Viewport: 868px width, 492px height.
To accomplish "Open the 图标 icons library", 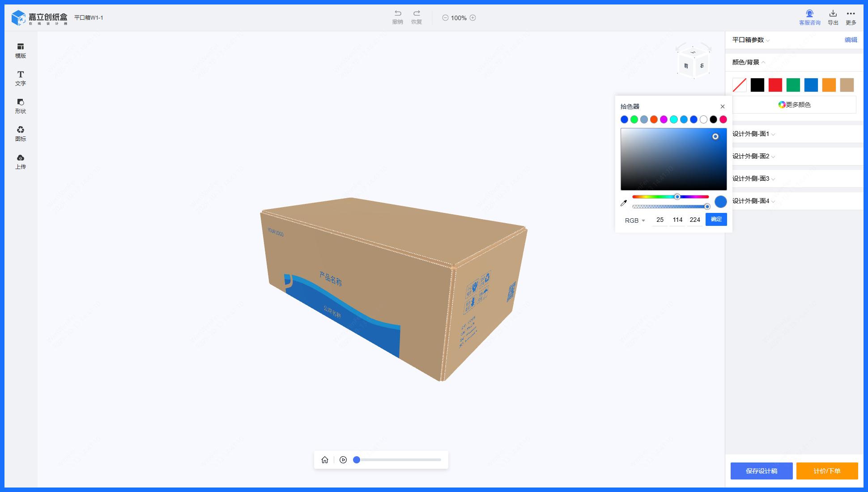I will (x=21, y=133).
